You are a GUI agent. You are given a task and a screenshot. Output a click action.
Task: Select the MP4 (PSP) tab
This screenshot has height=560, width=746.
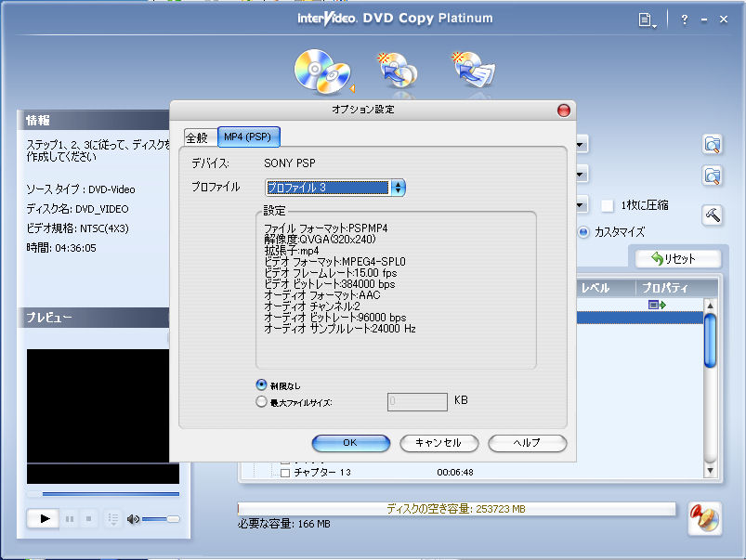pos(248,137)
